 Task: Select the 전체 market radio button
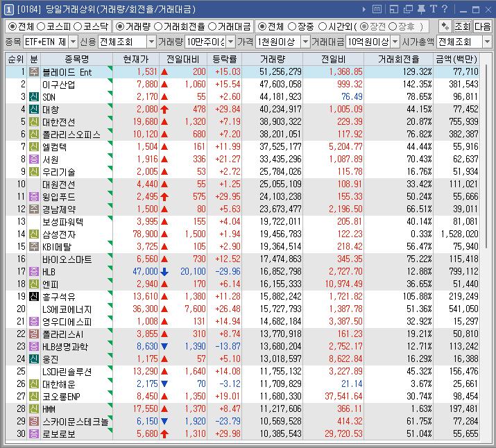tap(12, 26)
